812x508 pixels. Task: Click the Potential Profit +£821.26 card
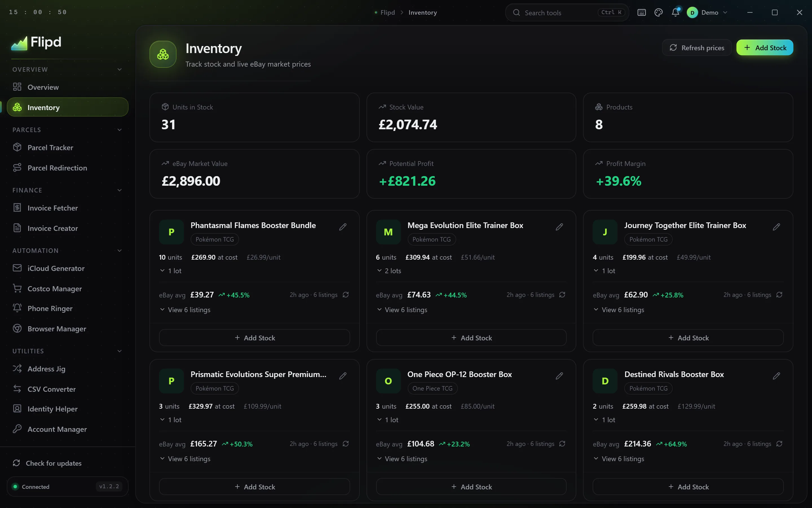[x=471, y=174]
